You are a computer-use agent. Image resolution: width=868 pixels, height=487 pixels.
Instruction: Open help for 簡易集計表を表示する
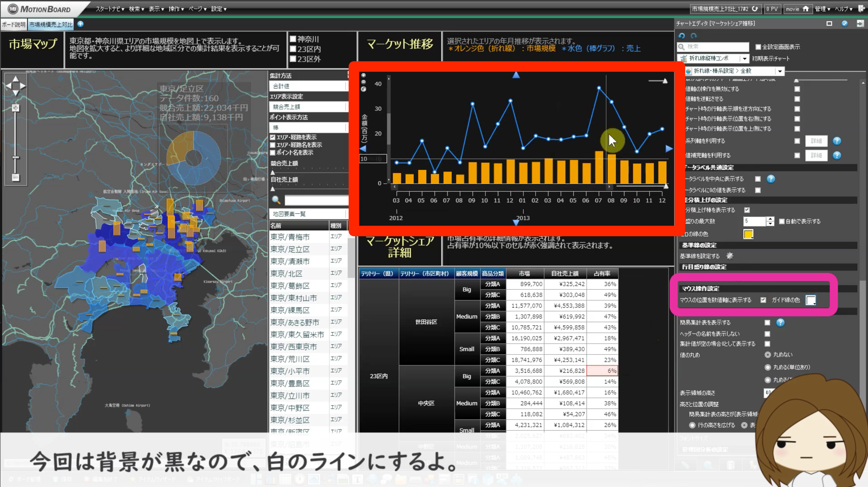point(780,323)
